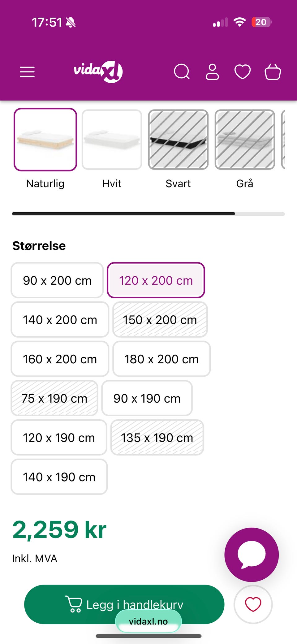The width and height of the screenshot is (297, 644).
Task: Add product to favorites with heart button
Action: [x=253, y=604]
